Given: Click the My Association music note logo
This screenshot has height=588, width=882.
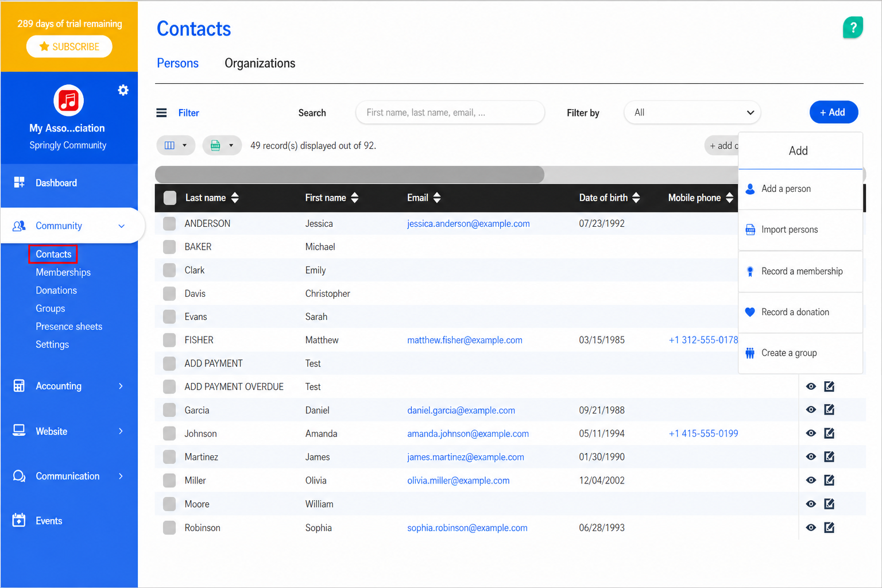Looking at the screenshot, I should tap(69, 100).
